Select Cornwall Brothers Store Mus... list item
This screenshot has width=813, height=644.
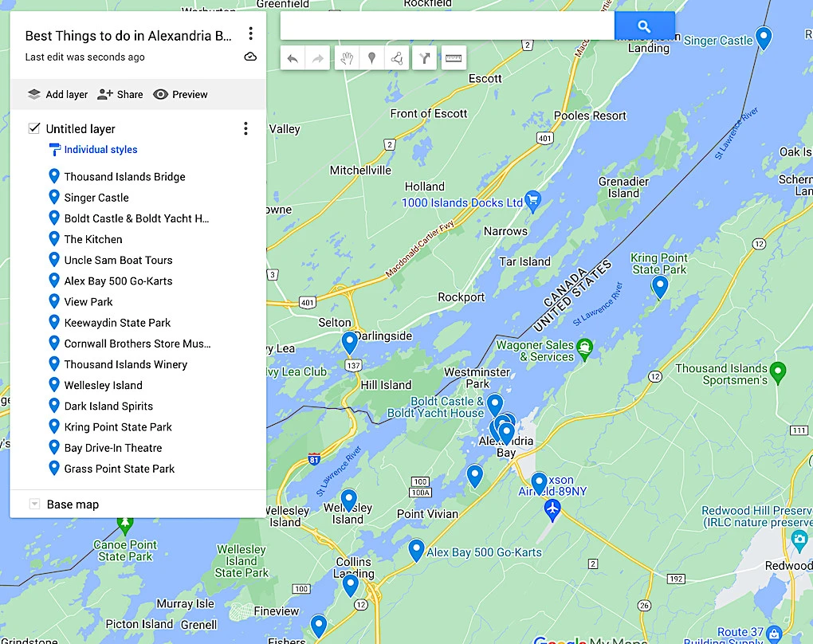137,344
